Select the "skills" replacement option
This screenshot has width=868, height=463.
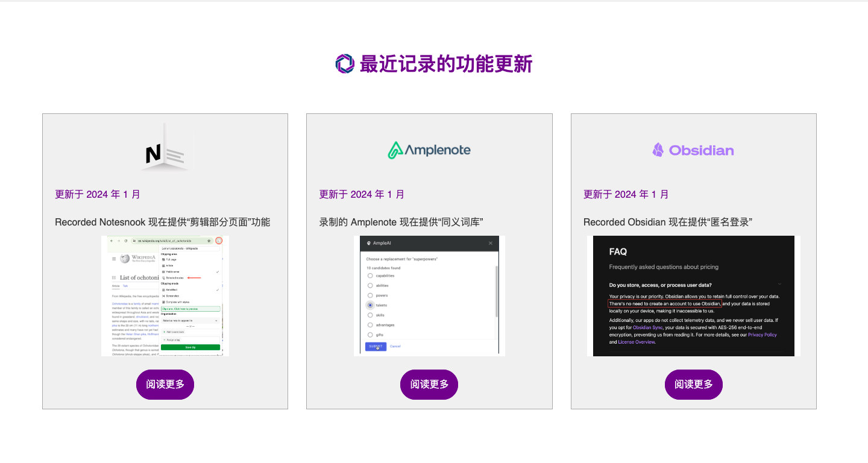tap(370, 315)
